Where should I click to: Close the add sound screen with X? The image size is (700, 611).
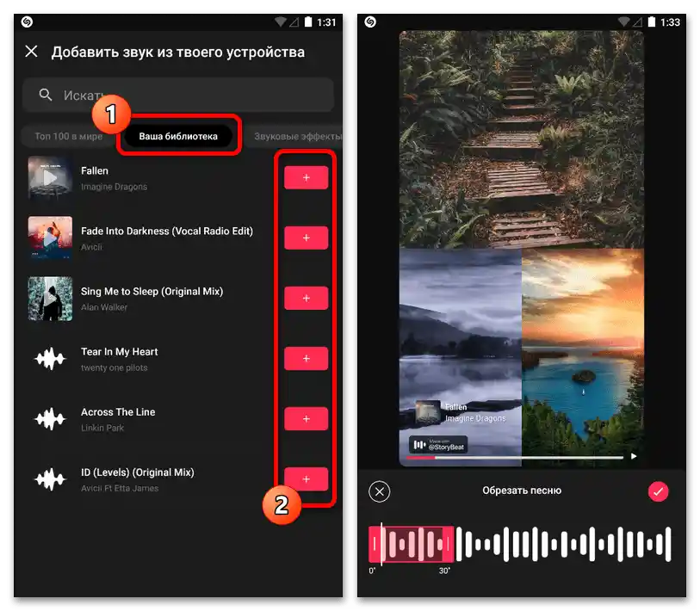[x=31, y=52]
